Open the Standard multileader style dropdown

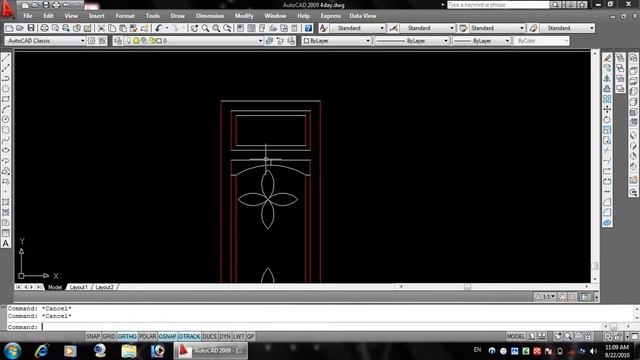[567, 28]
